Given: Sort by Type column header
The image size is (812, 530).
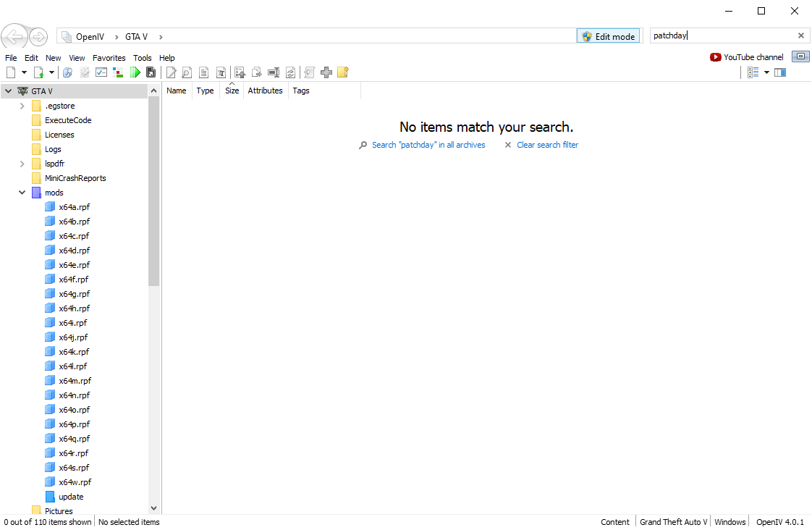Looking at the screenshot, I should [x=205, y=91].
